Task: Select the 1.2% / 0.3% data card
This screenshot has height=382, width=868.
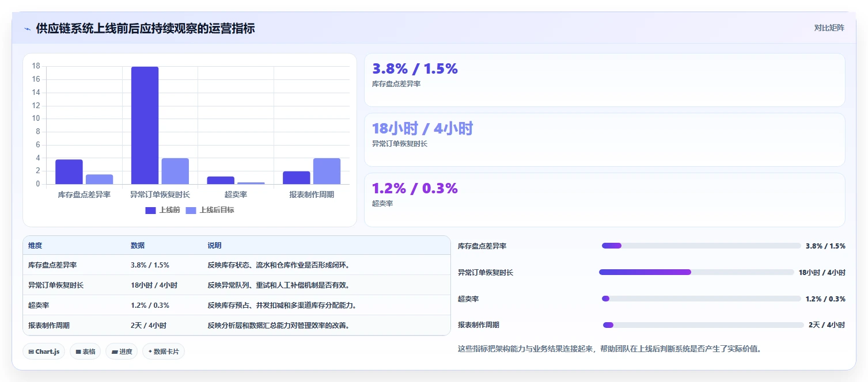Action: click(x=605, y=200)
